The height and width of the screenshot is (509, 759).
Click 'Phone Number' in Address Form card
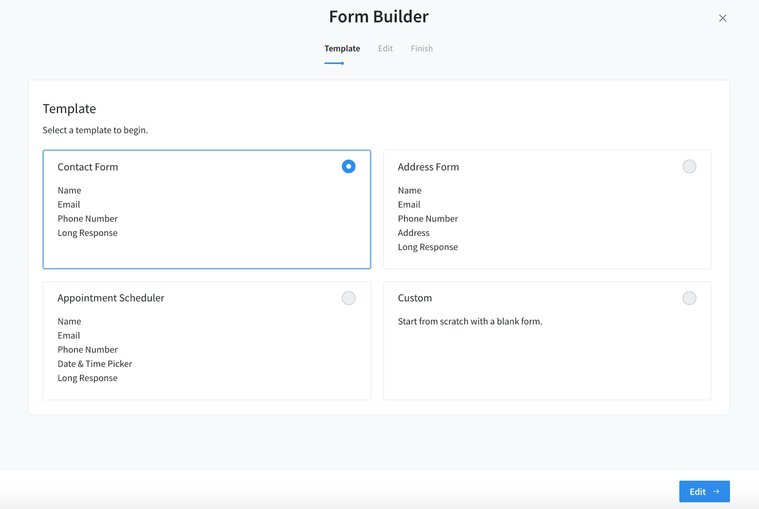click(x=428, y=219)
